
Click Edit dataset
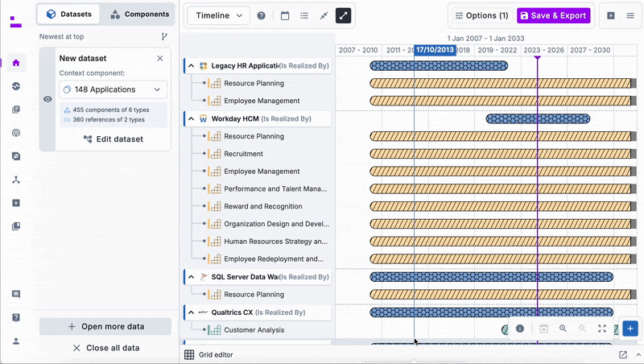tap(113, 139)
